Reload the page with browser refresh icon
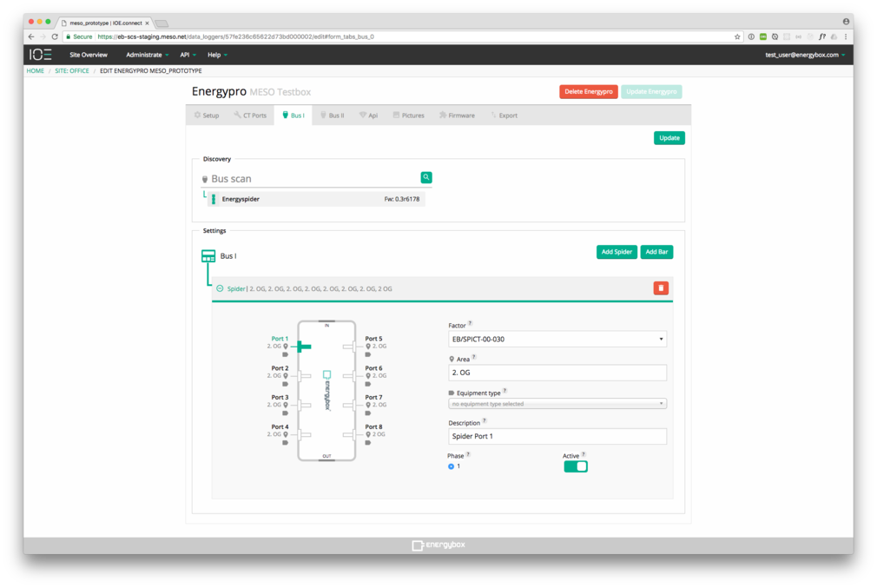The width and height of the screenshot is (877, 588). [55, 37]
